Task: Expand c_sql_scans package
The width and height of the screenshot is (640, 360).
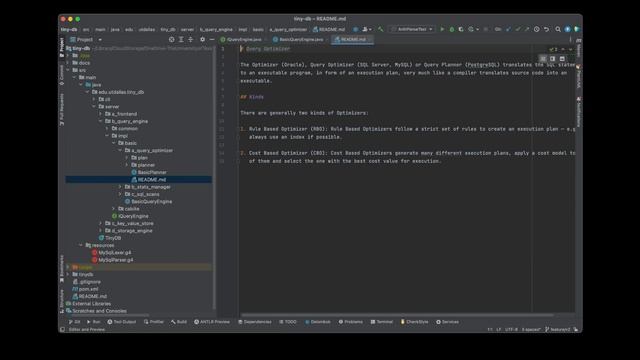Action: tap(120, 194)
